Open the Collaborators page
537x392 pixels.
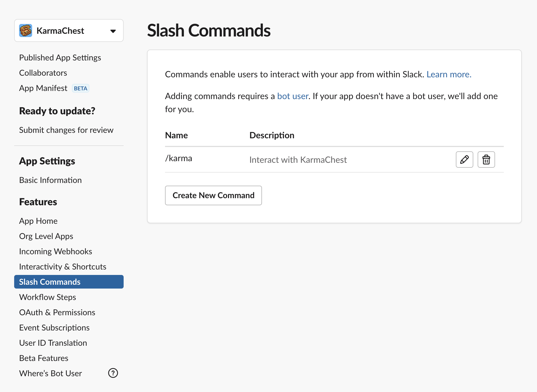tap(43, 73)
